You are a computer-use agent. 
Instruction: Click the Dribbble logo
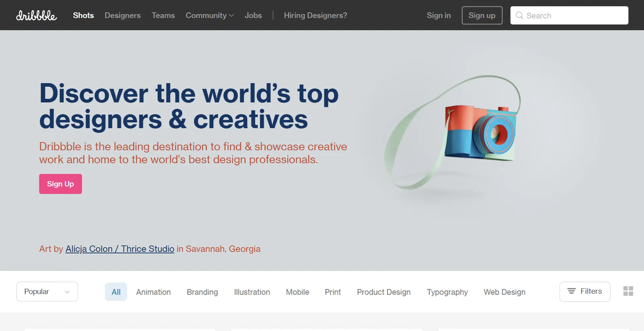(37, 15)
